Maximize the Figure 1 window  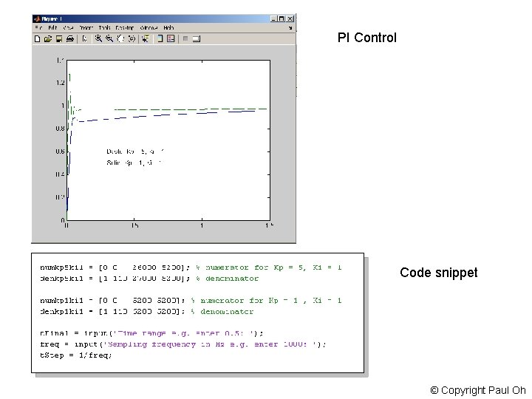[282, 19]
